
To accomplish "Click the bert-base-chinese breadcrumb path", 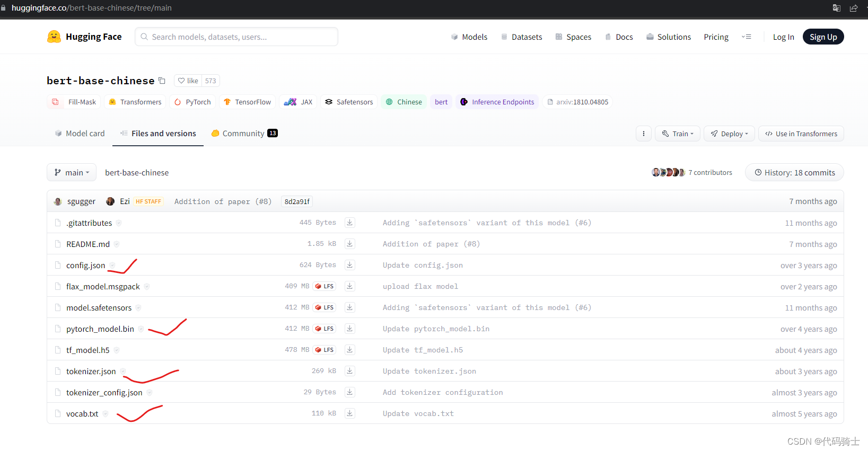I will click(137, 172).
